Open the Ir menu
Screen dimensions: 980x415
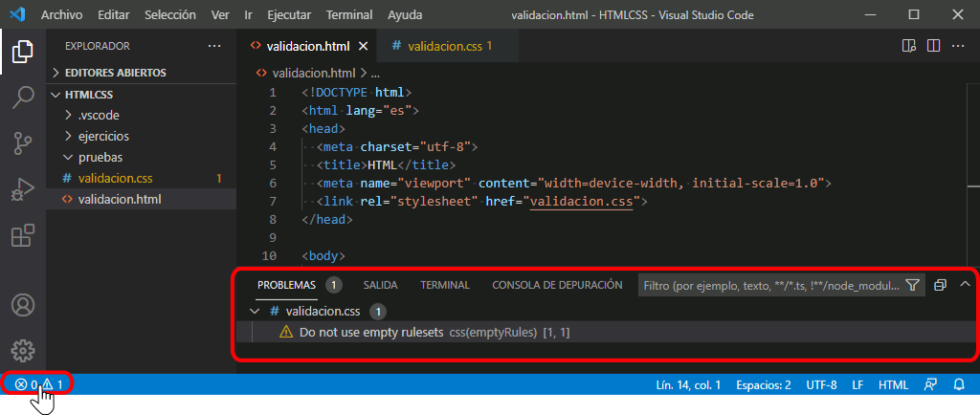(248, 14)
